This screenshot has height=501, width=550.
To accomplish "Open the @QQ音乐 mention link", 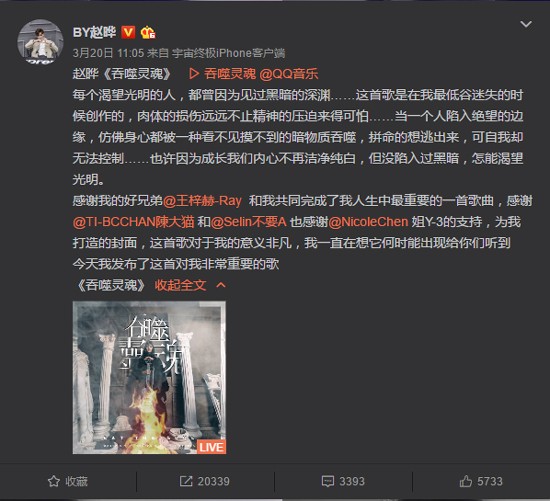I will pos(289,74).
